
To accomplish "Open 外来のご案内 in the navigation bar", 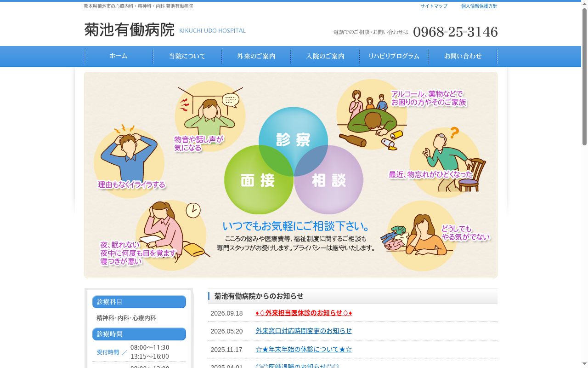I will coord(256,56).
